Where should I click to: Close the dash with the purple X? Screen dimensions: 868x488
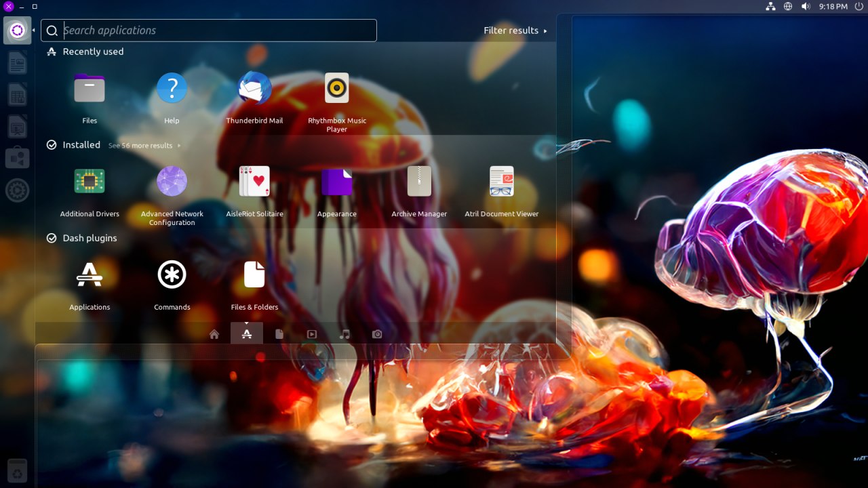9,6
